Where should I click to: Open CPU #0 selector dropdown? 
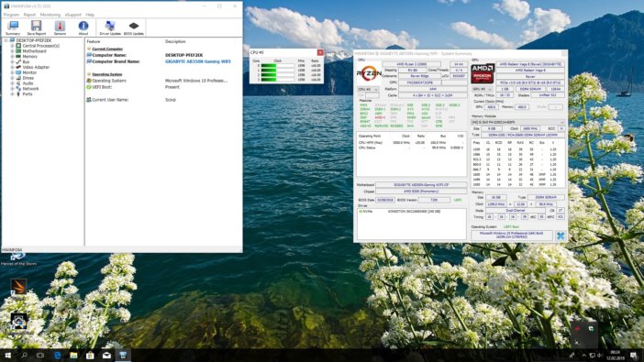click(x=368, y=89)
